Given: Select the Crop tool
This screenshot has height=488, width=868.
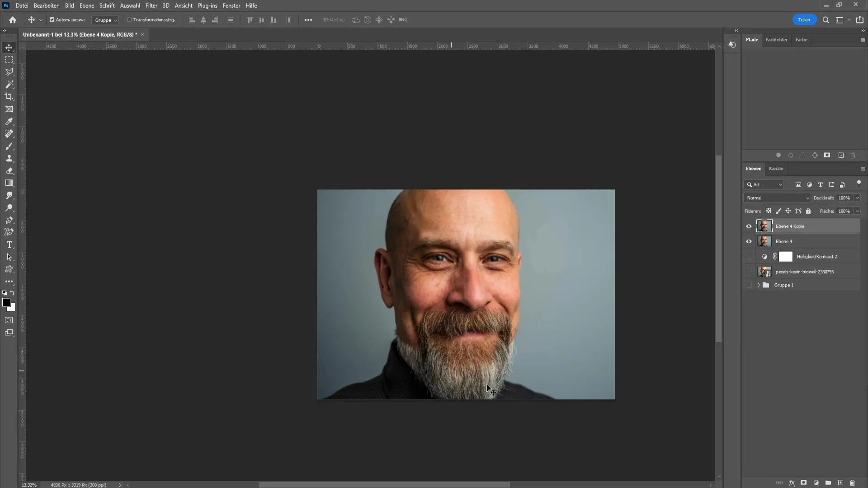Looking at the screenshot, I should 9,97.
